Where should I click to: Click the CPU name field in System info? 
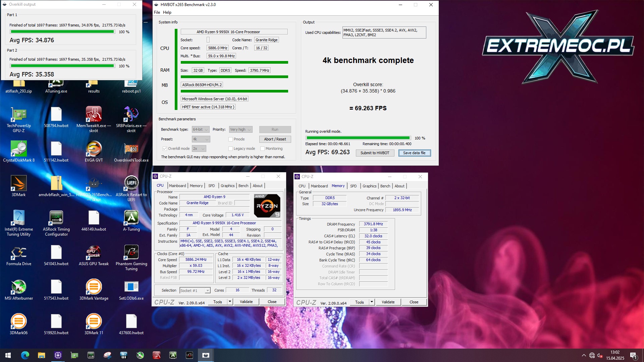pyautogui.click(x=234, y=32)
